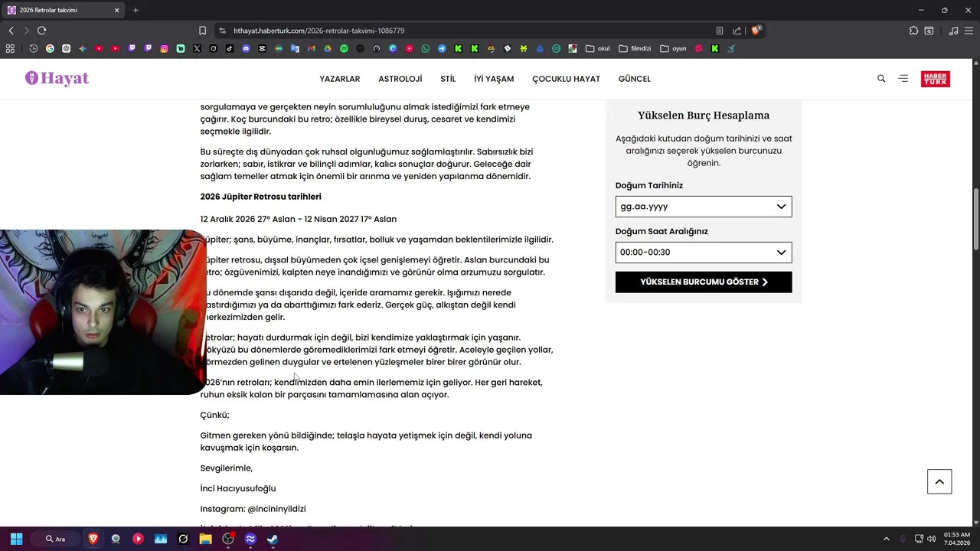980x551 pixels.
Task: Open the İYİ YAŞAM menu
Action: (x=494, y=79)
